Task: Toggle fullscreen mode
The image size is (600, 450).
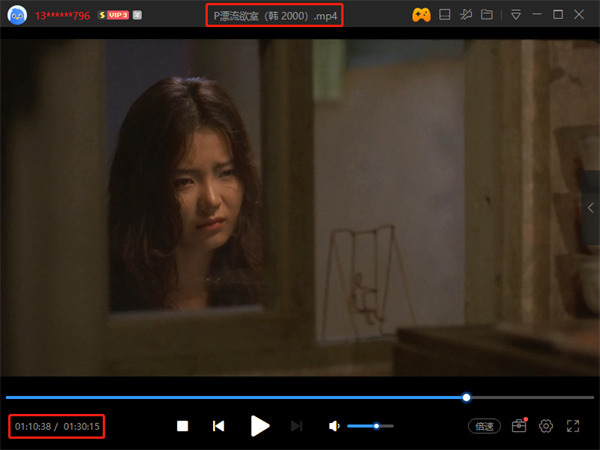Action: pyautogui.click(x=573, y=426)
